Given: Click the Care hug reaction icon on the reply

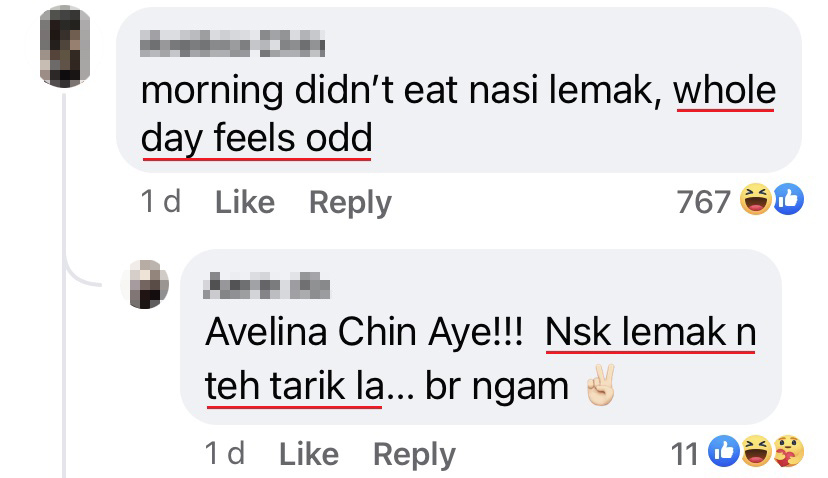Looking at the screenshot, I should click(788, 451).
